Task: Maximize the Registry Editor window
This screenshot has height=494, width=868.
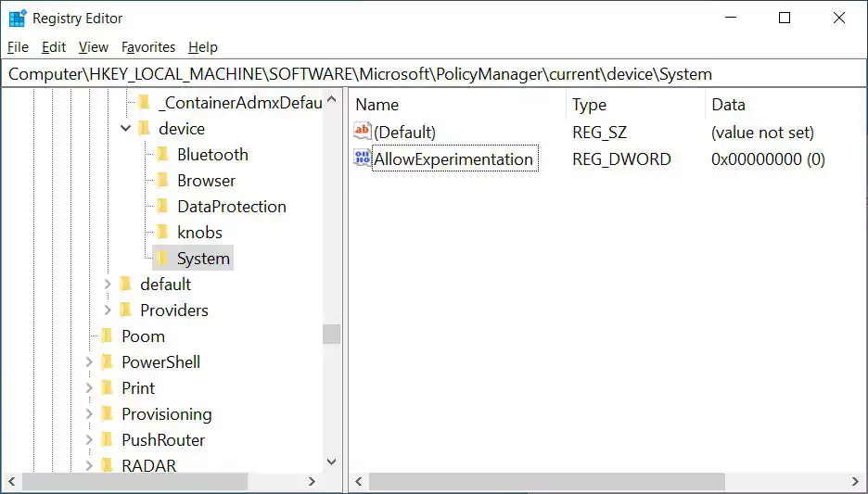Action: pos(785,18)
